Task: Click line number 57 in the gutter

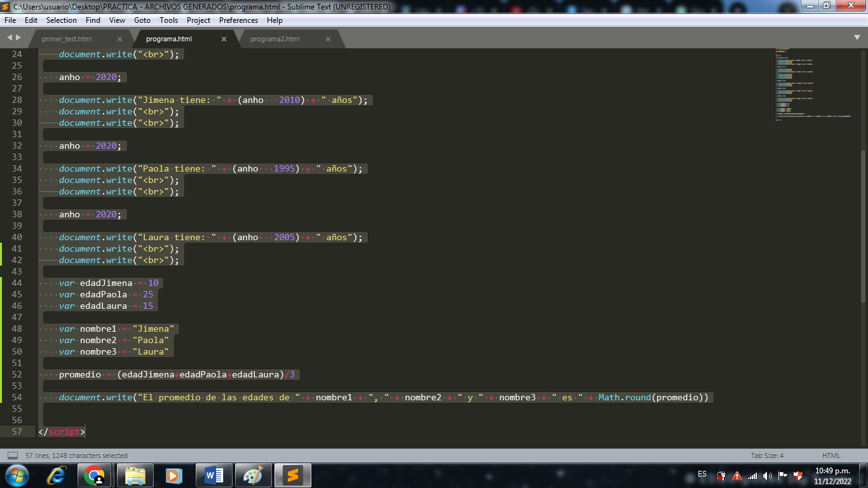Action: point(17,431)
